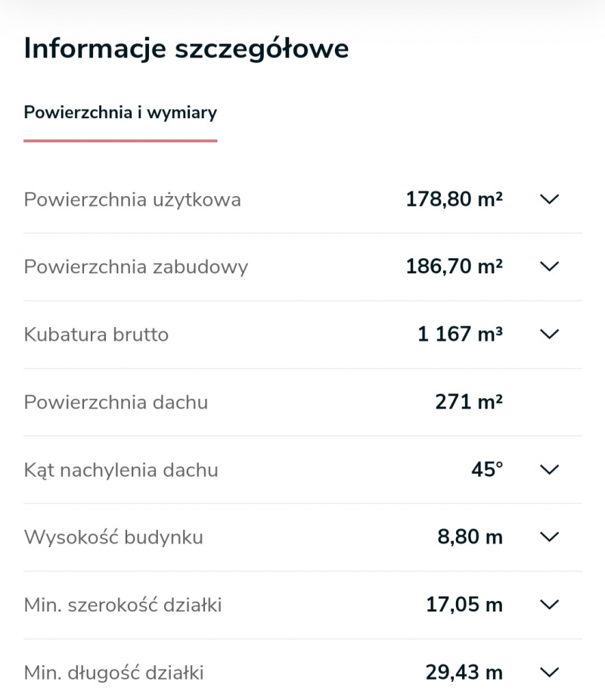This screenshot has height=700, width=605.
Task: Click the Powierzchnia zabudowy label
Action: (x=136, y=267)
